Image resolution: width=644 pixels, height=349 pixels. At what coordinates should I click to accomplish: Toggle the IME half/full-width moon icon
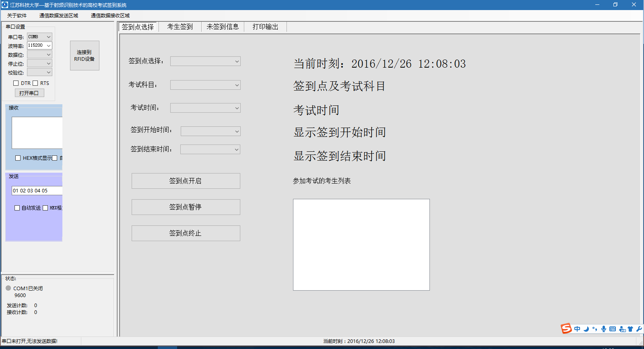tap(586, 329)
